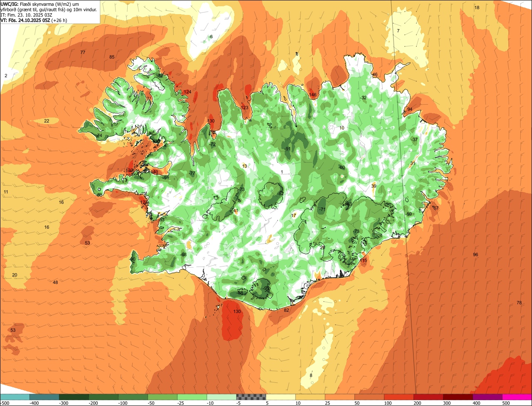Pick the light green -25 legend swatch
532x406 pixels.
coord(192,396)
